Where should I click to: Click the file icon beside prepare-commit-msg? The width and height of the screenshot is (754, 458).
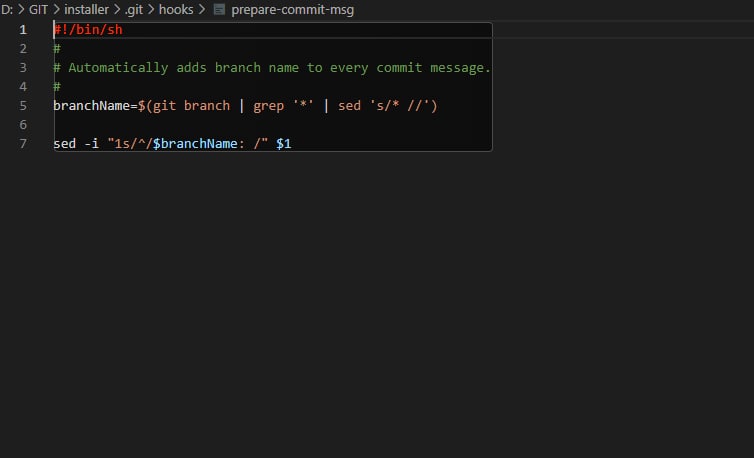pyautogui.click(x=219, y=10)
